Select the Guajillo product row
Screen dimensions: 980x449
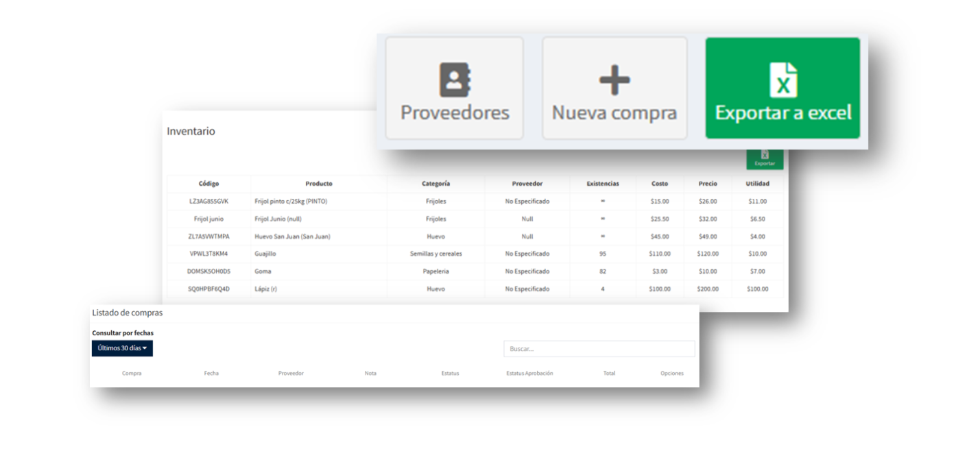tap(265, 254)
